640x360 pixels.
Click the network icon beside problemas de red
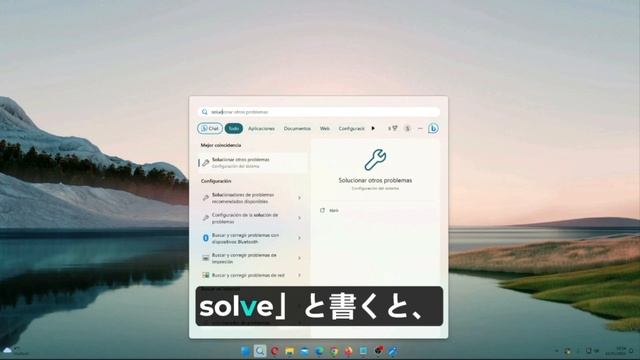pyautogui.click(x=206, y=276)
